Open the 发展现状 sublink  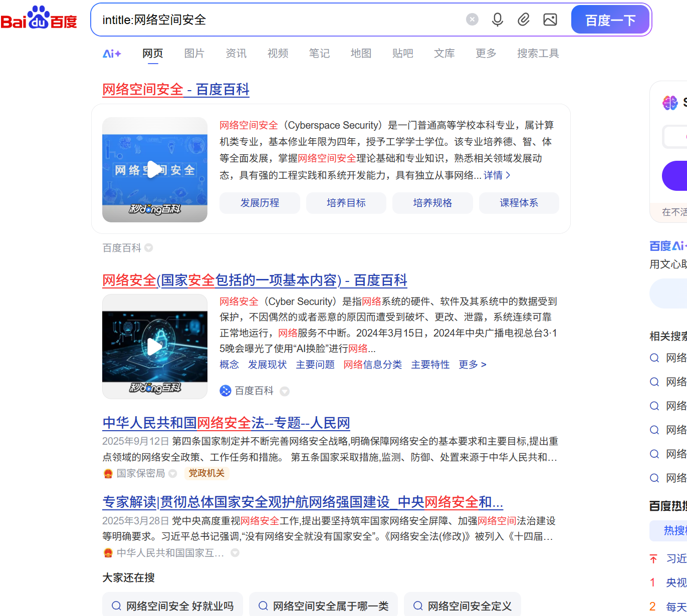(267, 365)
